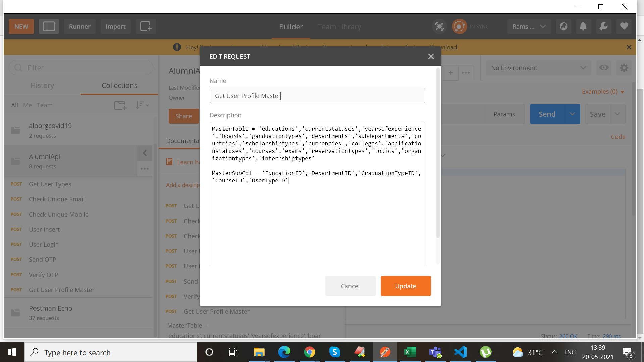Collapse the AlumniApi details chevron
Image resolution: width=644 pixels, height=362 pixels.
click(x=145, y=153)
